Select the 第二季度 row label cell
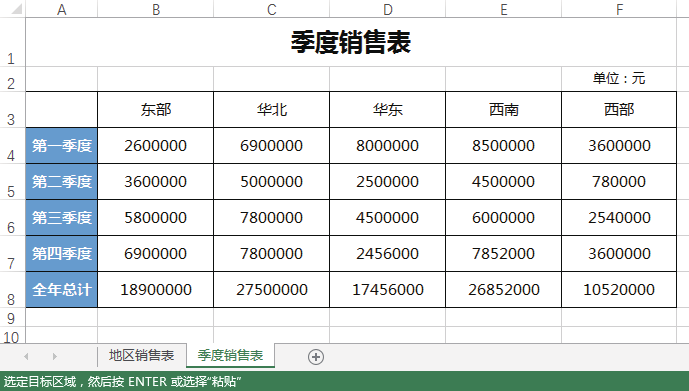Image resolution: width=689 pixels, height=391 pixels. 62,182
